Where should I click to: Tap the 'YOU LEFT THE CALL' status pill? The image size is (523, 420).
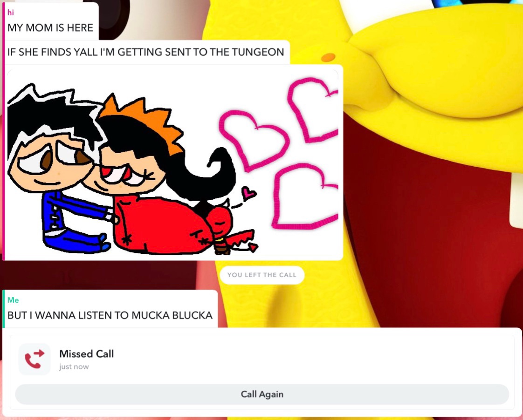(262, 275)
